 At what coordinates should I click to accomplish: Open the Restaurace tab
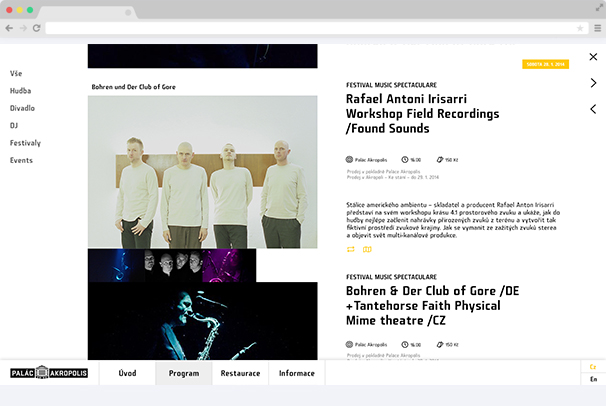coord(240,373)
